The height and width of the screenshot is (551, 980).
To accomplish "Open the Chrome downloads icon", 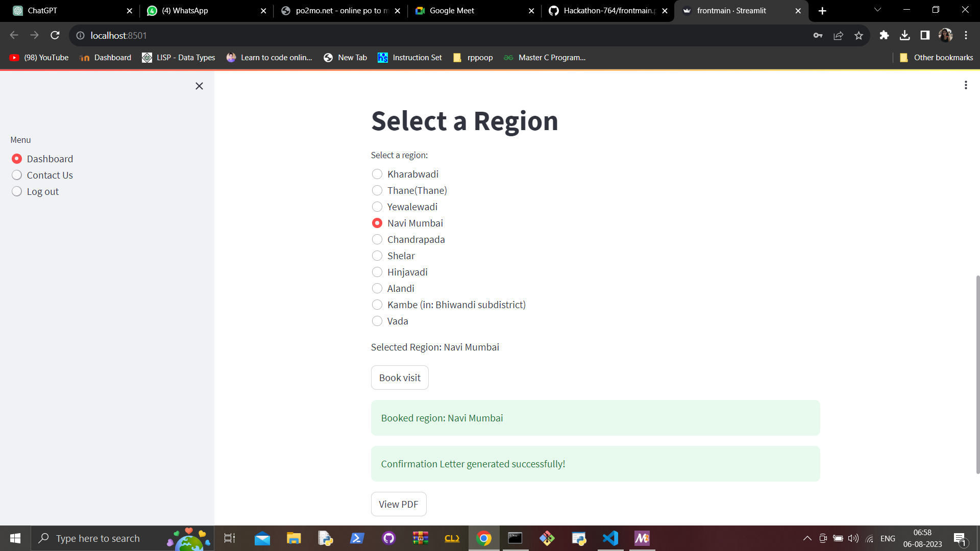I will pos(904,35).
